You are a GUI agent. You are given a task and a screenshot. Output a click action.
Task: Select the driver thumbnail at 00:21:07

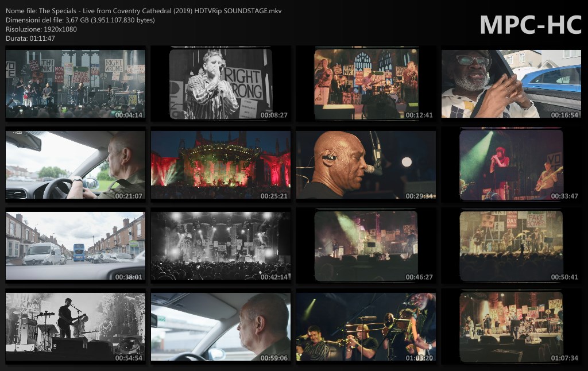coord(75,165)
